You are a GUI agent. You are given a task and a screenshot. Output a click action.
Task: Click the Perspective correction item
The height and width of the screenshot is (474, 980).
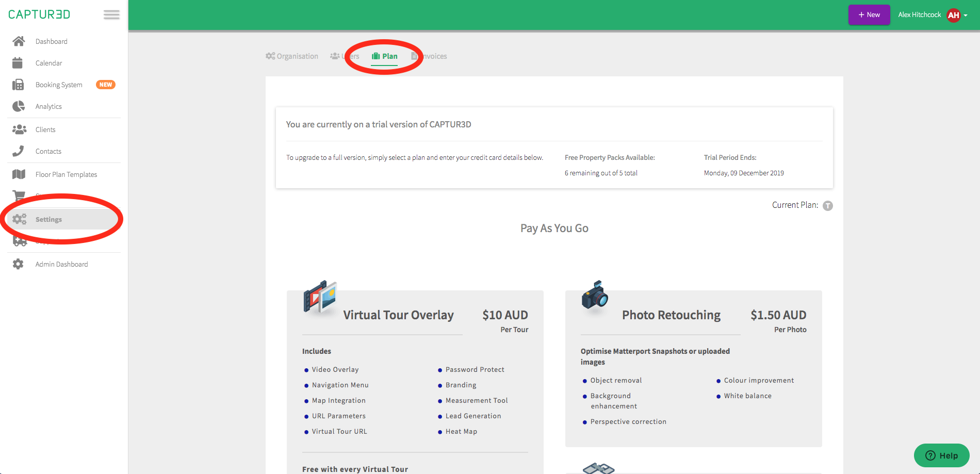click(628, 422)
